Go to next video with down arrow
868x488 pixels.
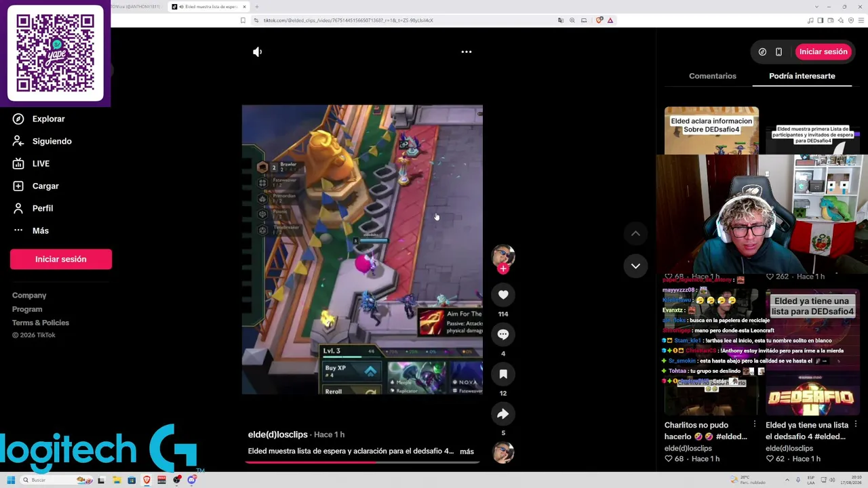coord(635,266)
